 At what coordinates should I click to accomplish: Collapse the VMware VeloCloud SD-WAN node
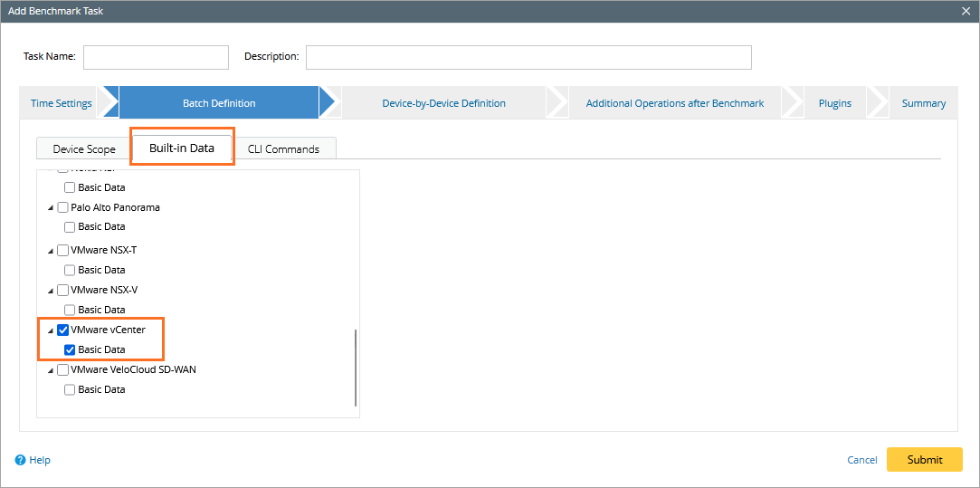click(x=51, y=370)
